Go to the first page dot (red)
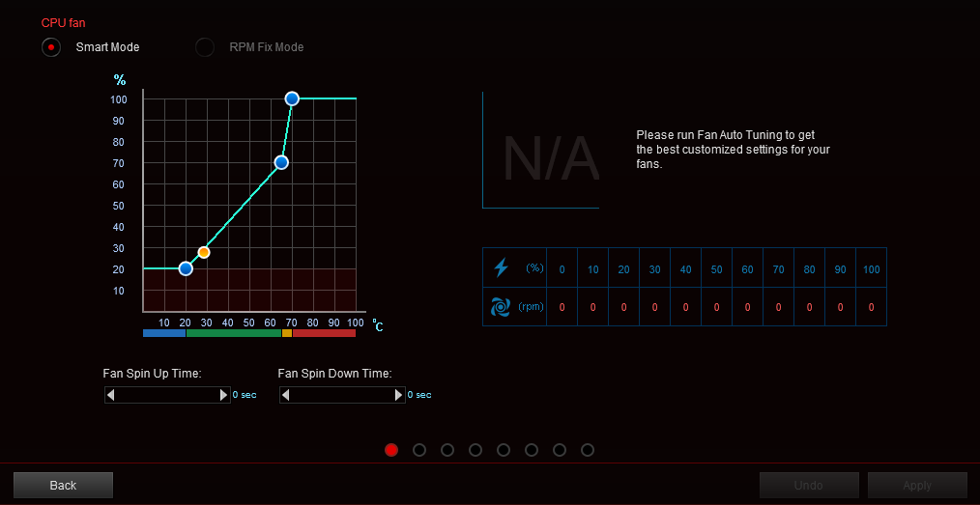The width and height of the screenshot is (980, 505). [391, 450]
